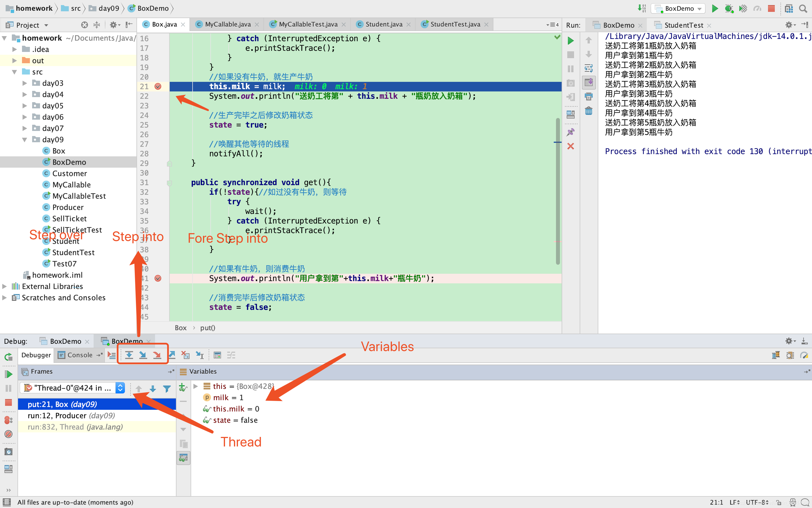Click 'day09' in the breadcrumb bar
This screenshot has width=812, height=508.
point(109,8)
